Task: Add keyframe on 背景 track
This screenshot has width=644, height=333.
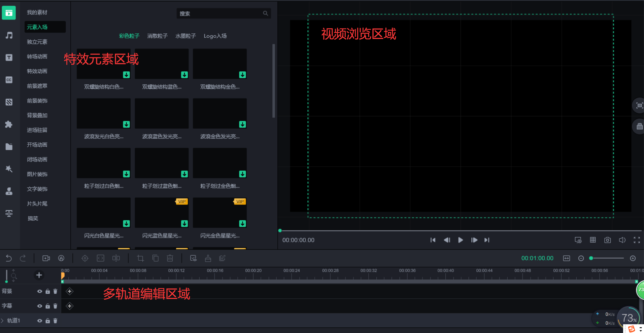Action: [70, 291]
